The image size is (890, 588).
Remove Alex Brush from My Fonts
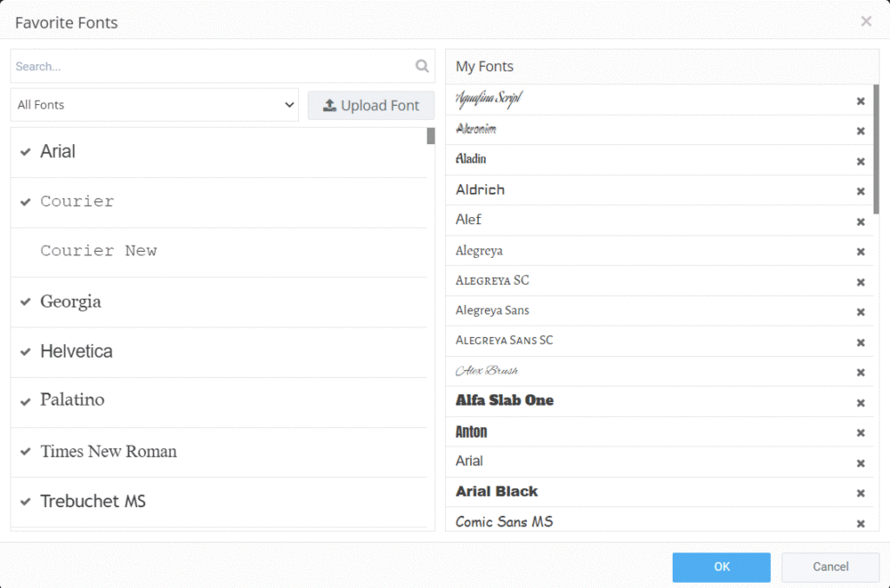point(860,372)
